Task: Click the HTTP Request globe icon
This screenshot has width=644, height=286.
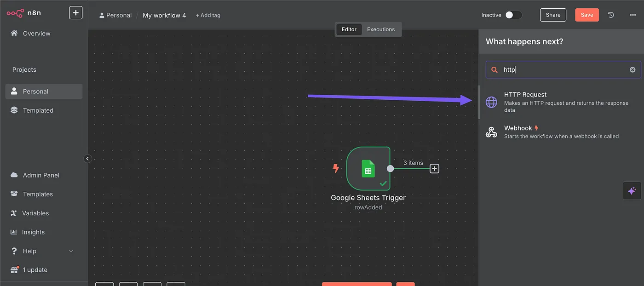Action: [491, 102]
